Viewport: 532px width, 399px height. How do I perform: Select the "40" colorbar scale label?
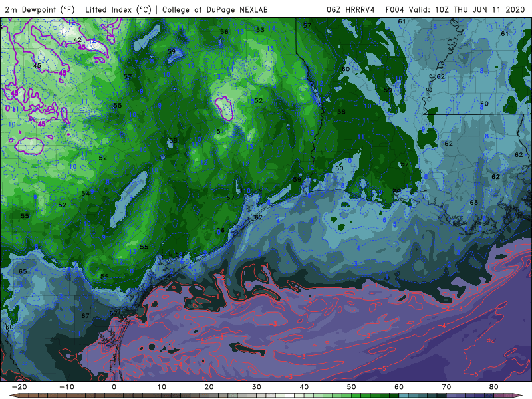pyautogui.click(x=304, y=387)
